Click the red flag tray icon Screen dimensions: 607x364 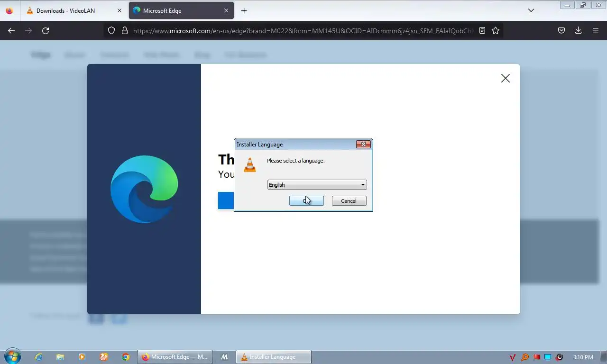click(x=536, y=357)
